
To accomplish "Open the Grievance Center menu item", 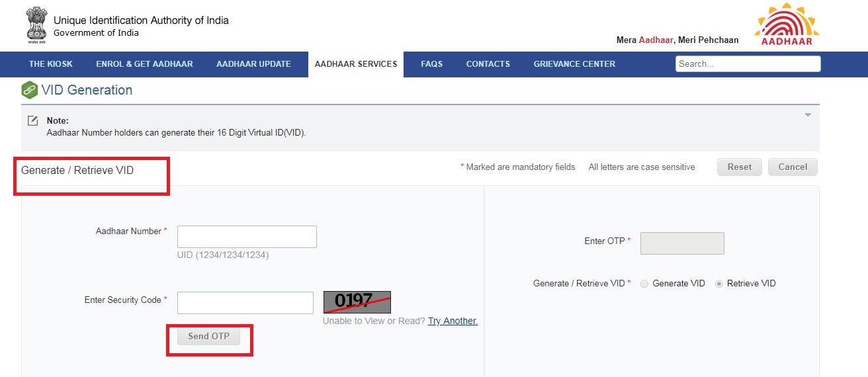I will pos(574,64).
